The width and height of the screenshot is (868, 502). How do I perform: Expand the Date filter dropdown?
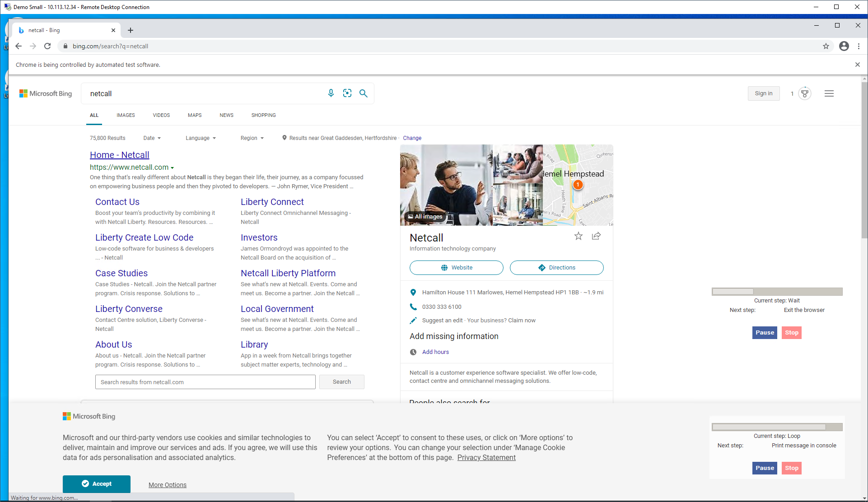tap(152, 138)
